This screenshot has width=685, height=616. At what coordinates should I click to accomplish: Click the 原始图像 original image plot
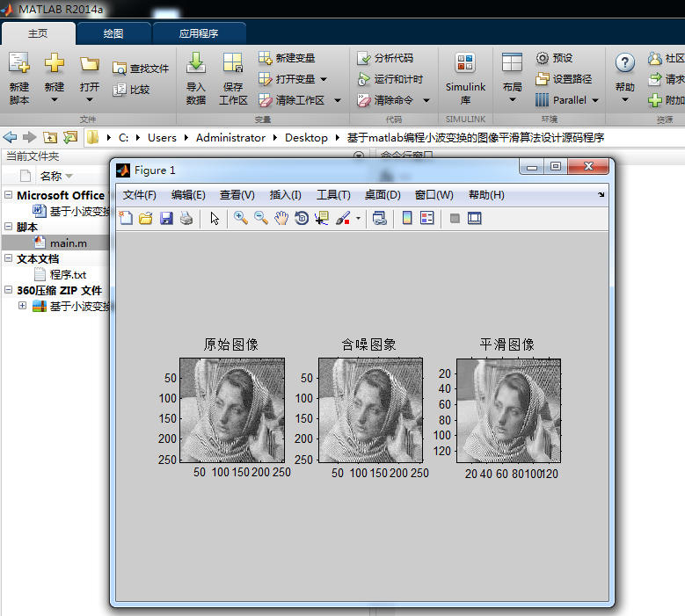point(232,410)
